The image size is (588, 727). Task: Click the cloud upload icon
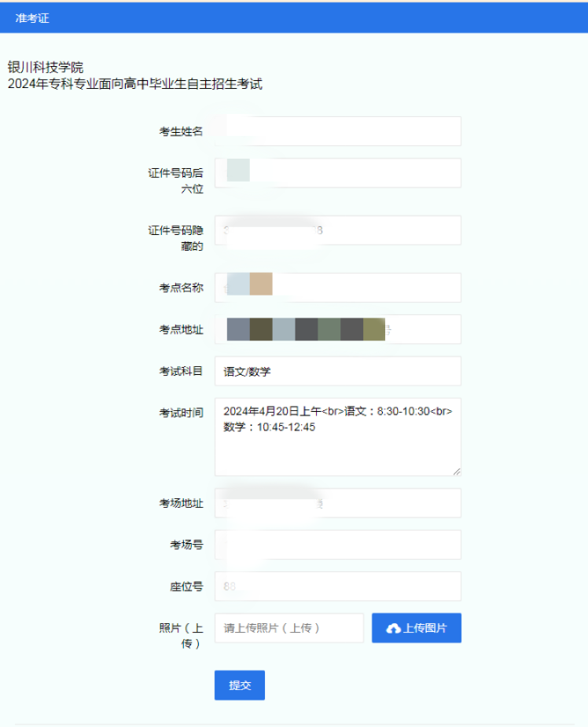(x=393, y=628)
